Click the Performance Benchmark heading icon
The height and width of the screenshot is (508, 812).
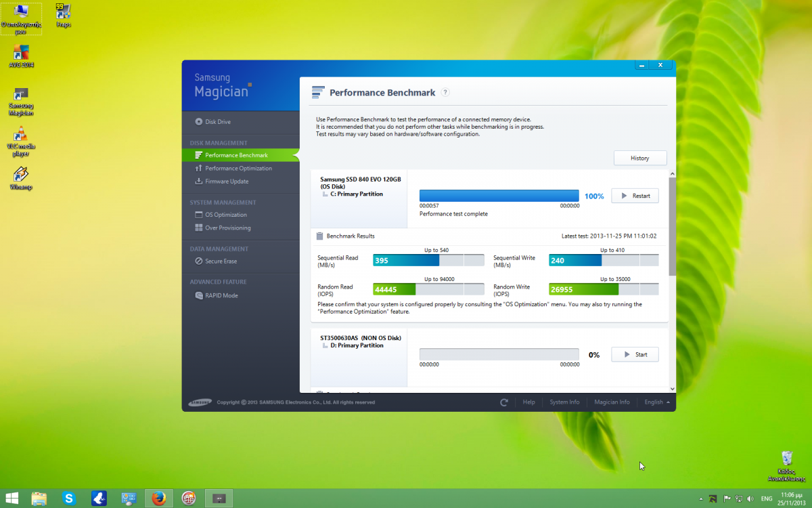coord(317,92)
